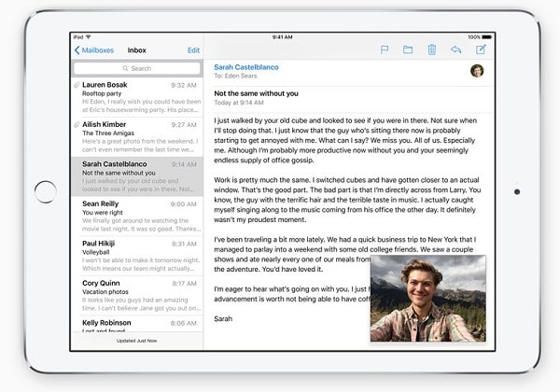
Task: Open the Lauren Bosak Rooftop party email
Action: pos(137,97)
